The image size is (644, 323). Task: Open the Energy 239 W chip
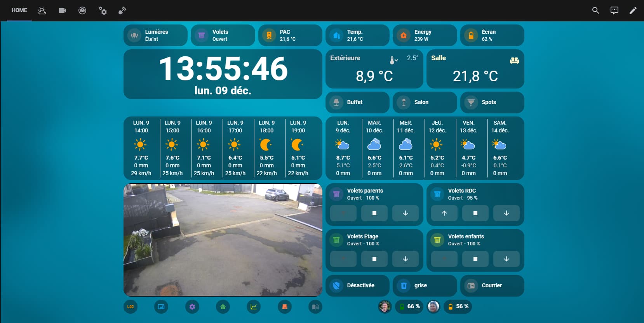425,35
